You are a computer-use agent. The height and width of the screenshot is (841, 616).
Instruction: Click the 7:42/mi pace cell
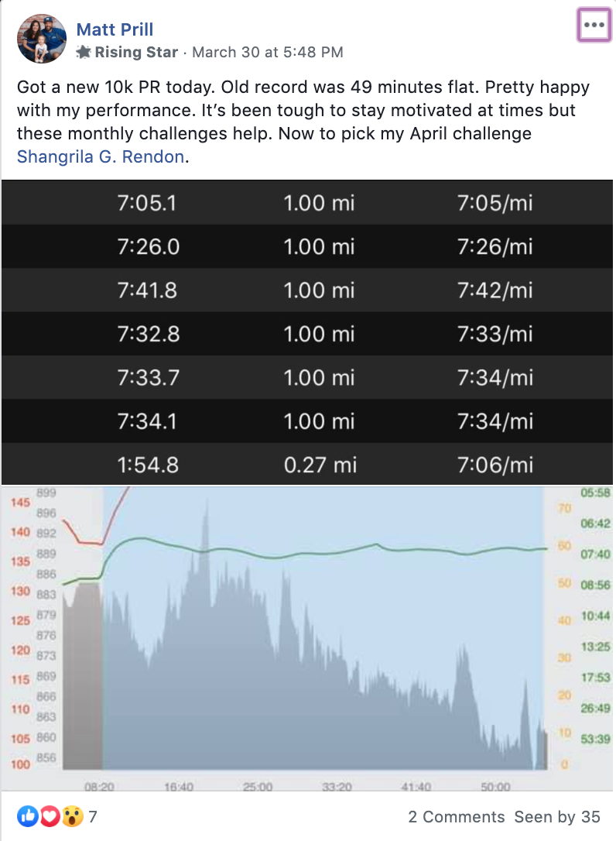[495, 290]
